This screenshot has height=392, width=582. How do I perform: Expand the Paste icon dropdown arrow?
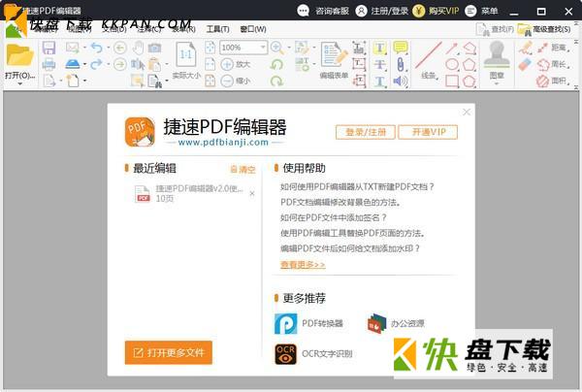coord(167,64)
